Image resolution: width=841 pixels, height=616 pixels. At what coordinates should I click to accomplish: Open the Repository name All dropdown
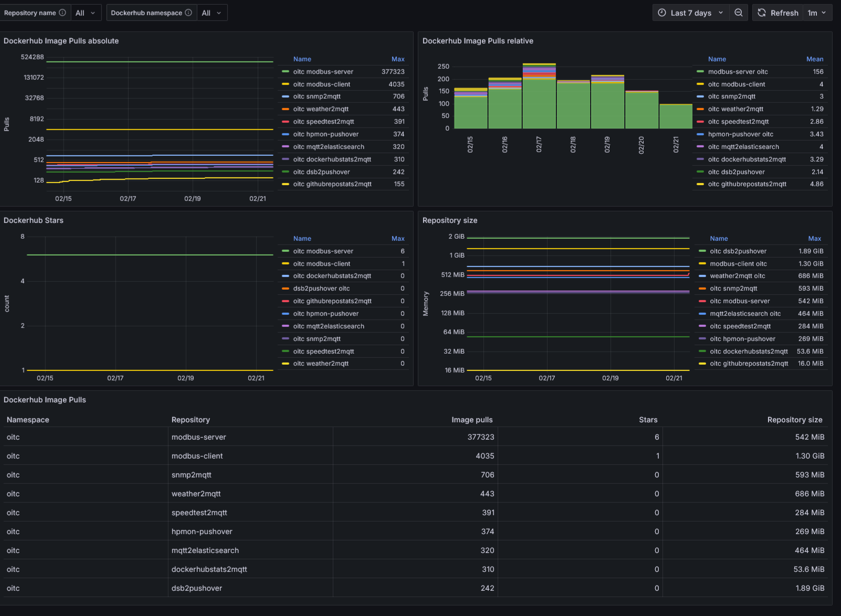point(85,13)
